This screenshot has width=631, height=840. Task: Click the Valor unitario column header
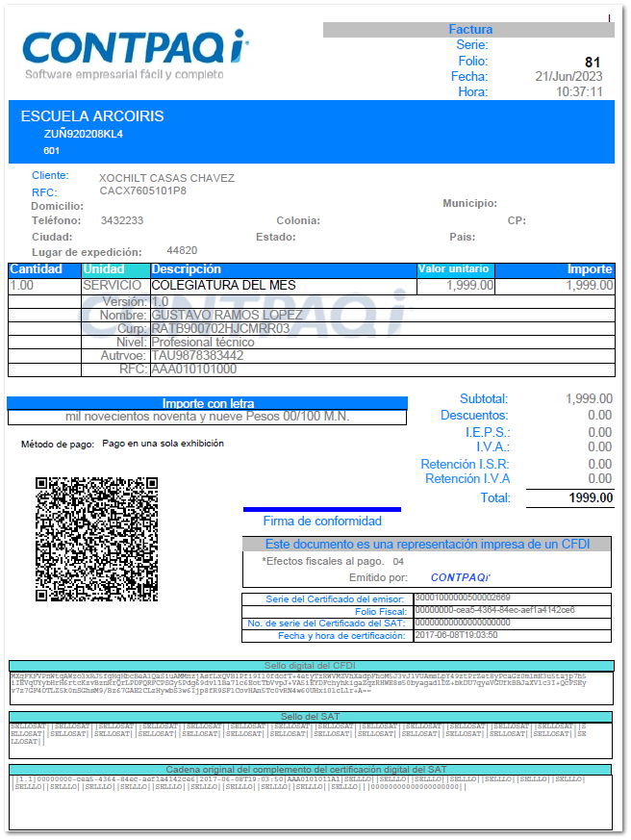(x=455, y=270)
